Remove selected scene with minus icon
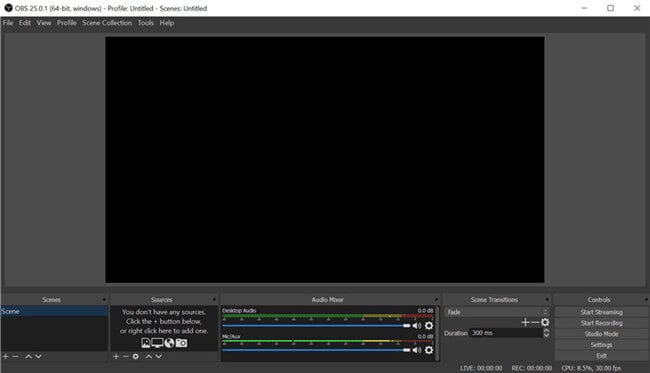Image resolution: width=650 pixels, height=373 pixels. [x=15, y=356]
